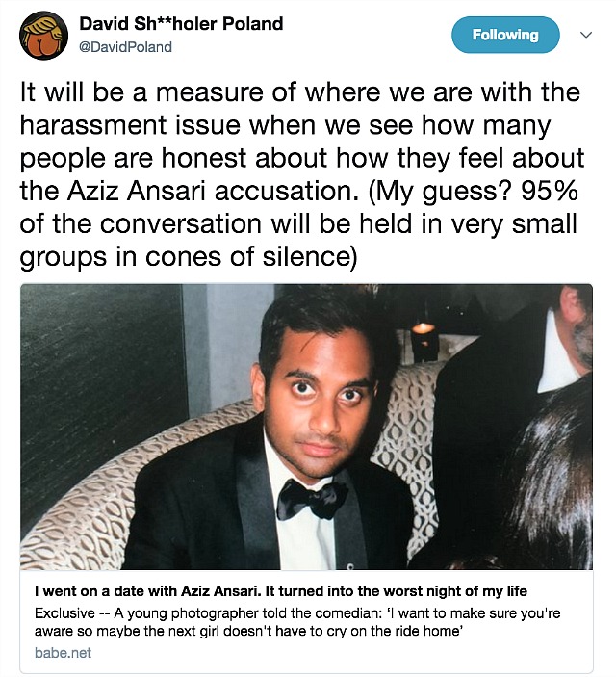Click 'cones of silence' phrase in the tweet
The height and width of the screenshot is (677, 616).
[x=247, y=256]
